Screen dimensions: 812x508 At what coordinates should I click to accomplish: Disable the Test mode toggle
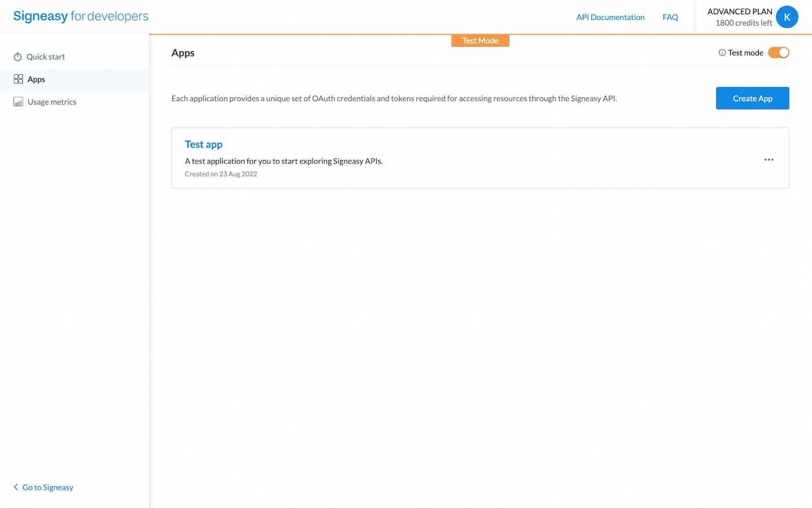click(778, 52)
